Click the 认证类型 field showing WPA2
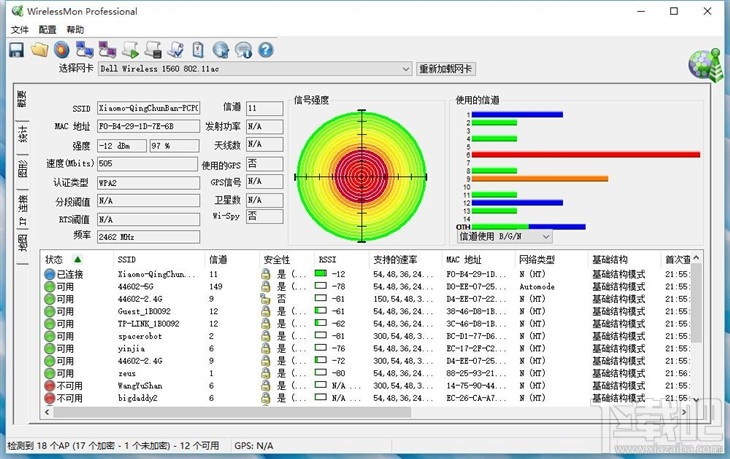The width and height of the screenshot is (730, 459). coord(148,182)
